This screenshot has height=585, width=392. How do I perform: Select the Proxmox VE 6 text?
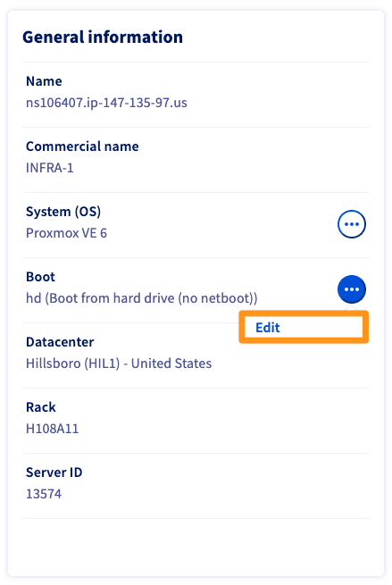(x=66, y=233)
